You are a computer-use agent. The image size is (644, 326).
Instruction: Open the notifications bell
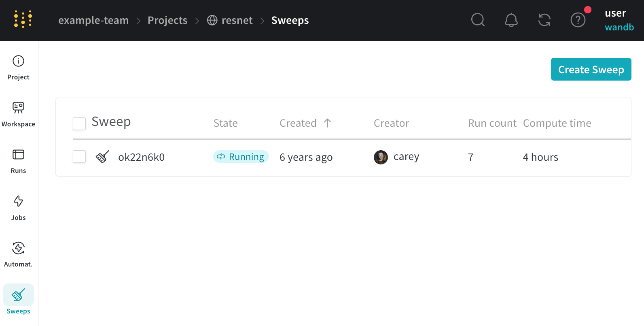tap(511, 20)
